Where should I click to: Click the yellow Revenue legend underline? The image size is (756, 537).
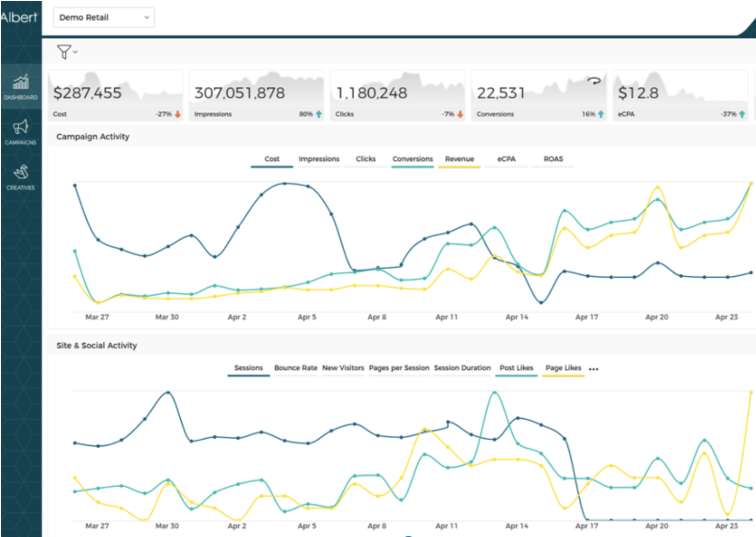pyautogui.click(x=459, y=167)
